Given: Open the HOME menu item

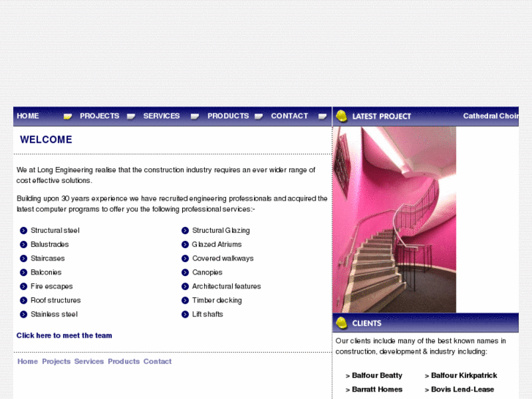Looking at the screenshot, I should 28,116.
